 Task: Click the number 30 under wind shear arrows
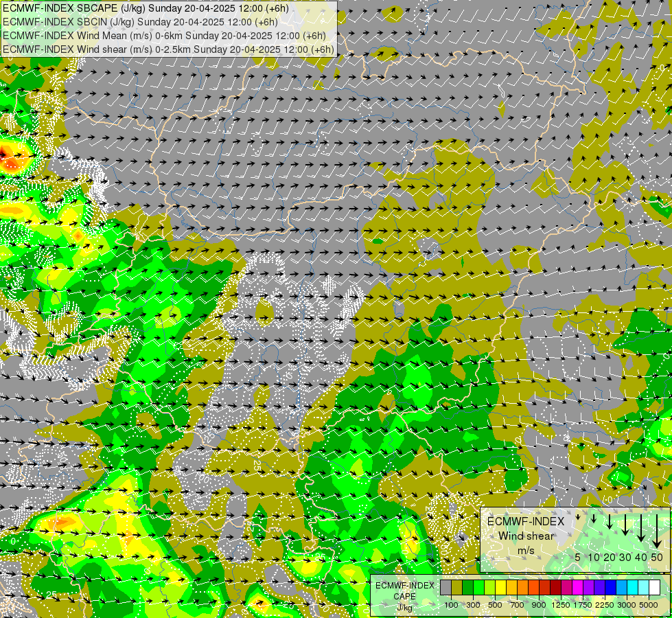coord(625,557)
